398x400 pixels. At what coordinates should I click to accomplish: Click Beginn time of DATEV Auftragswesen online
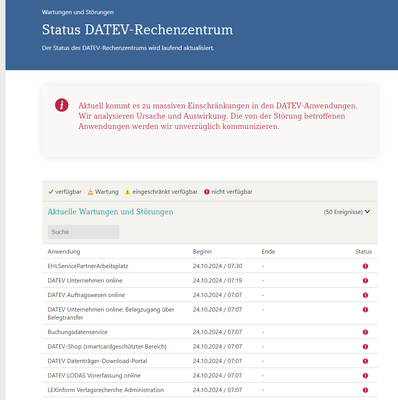(217, 295)
